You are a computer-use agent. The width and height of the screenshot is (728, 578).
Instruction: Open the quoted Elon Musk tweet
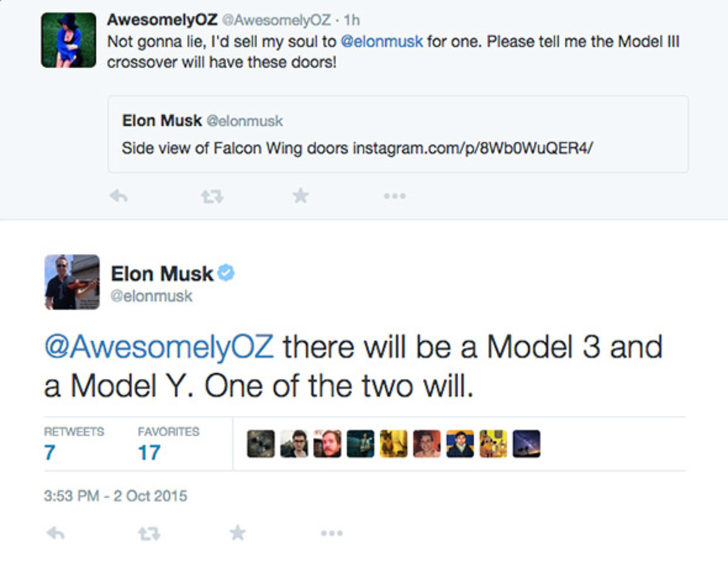397,134
